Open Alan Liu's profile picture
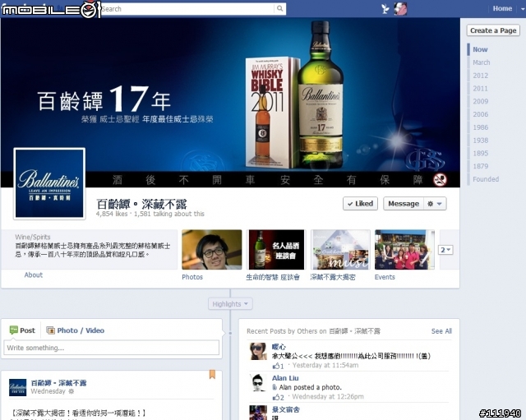The height and width of the screenshot is (420, 526). pyautogui.click(x=257, y=383)
